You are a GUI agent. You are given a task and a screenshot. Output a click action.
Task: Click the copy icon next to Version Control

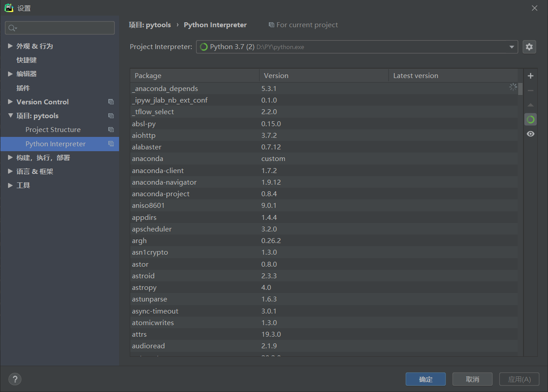(111, 102)
